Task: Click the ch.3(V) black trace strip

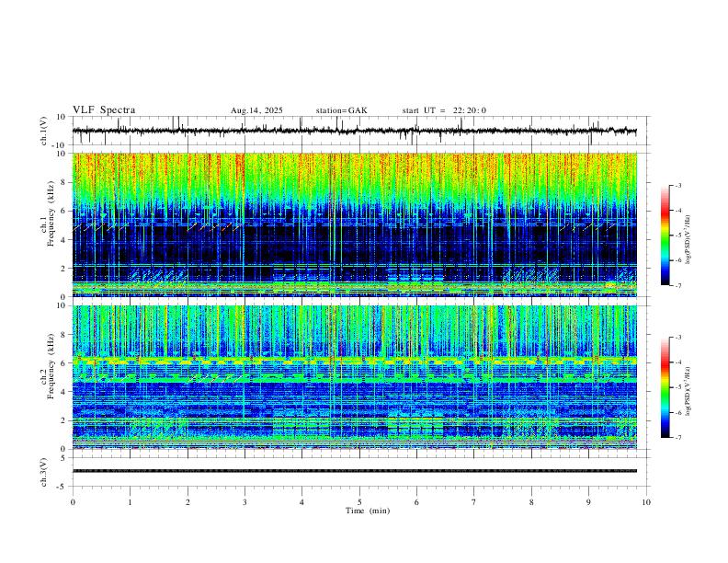Action: coord(355,471)
